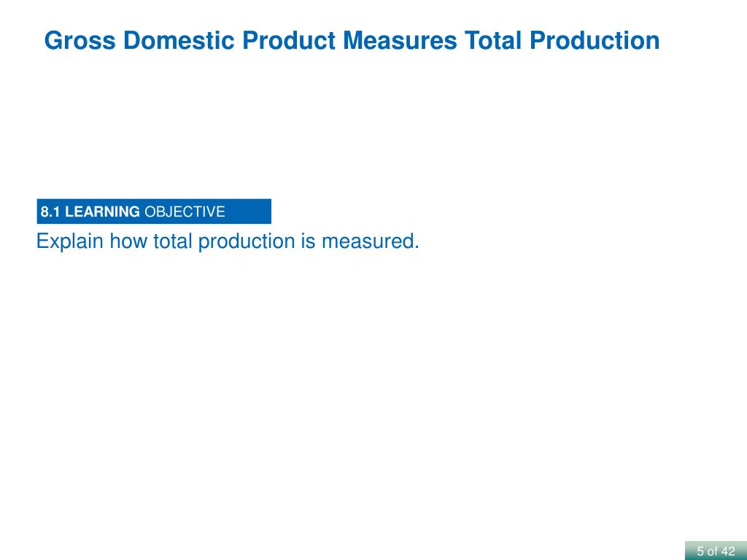Click the number '42' in page counter

point(728,551)
